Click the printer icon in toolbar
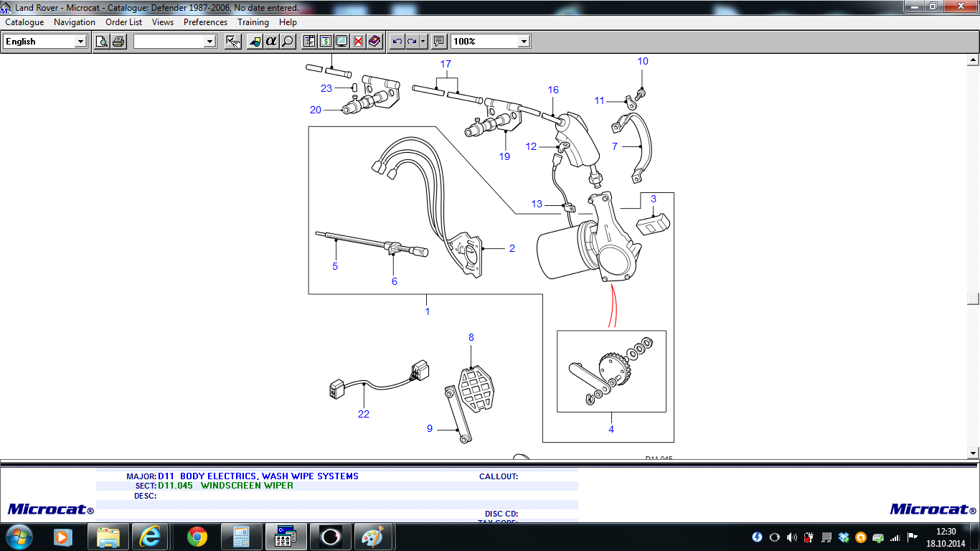 click(118, 42)
